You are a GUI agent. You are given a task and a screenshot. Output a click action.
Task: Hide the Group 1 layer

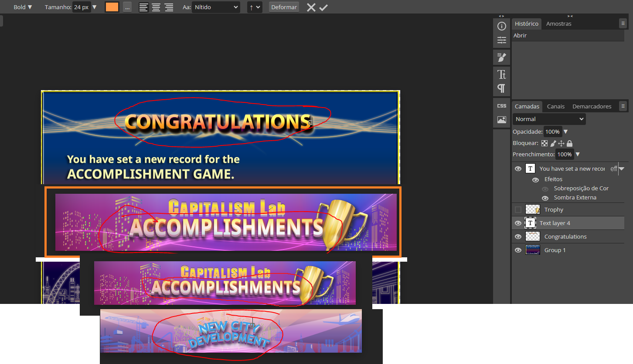click(518, 250)
